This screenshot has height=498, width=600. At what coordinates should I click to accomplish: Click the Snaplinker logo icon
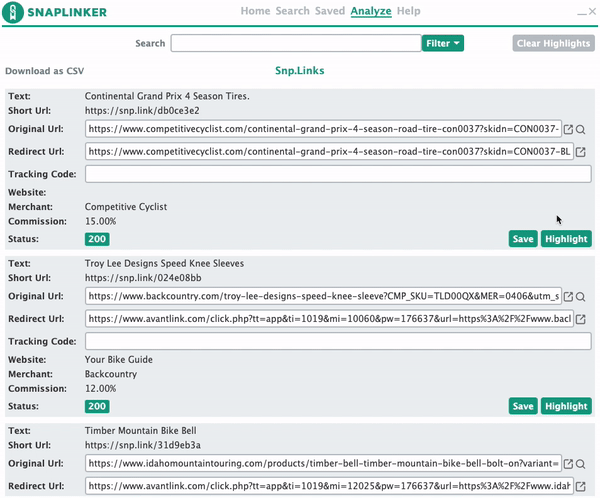[x=13, y=12]
